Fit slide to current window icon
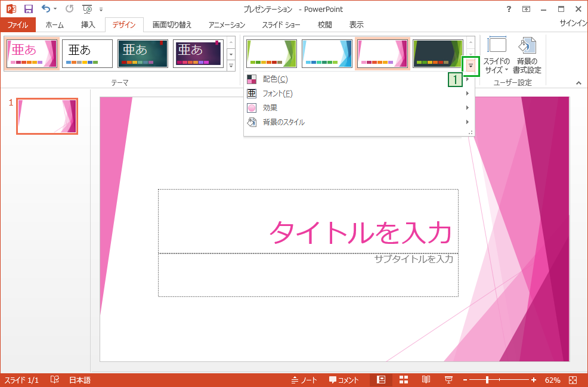This screenshot has height=387, width=588. 572,380
